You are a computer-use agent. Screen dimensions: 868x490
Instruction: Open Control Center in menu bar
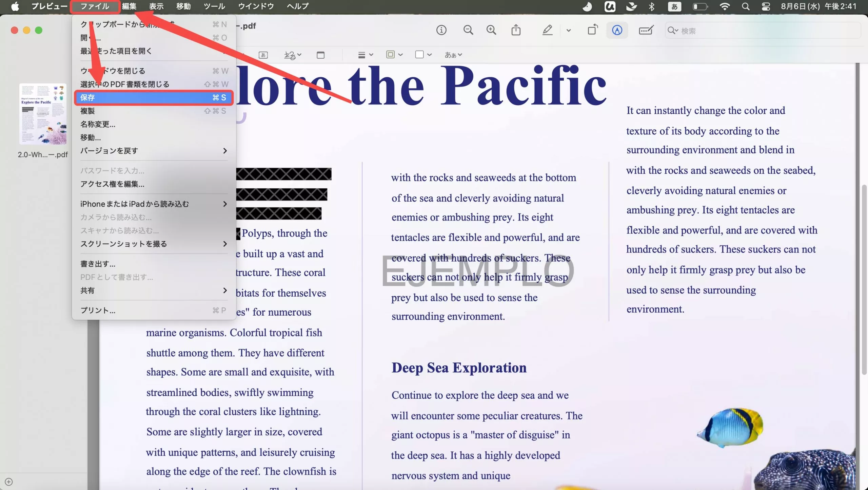point(766,6)
